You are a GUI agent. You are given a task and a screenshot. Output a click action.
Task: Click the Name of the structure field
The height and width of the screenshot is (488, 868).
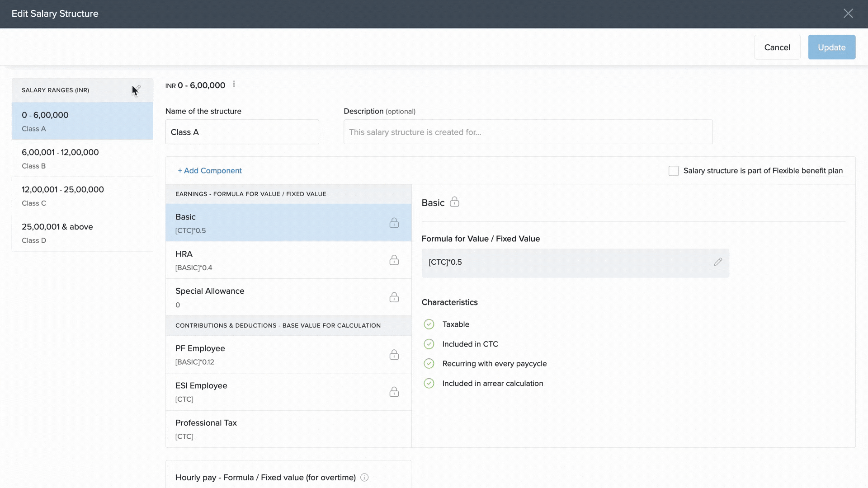click(x=242, y=132)
